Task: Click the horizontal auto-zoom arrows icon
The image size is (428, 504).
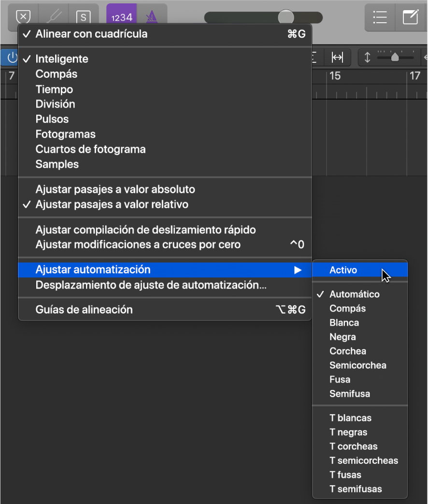Action: point(338,57)
